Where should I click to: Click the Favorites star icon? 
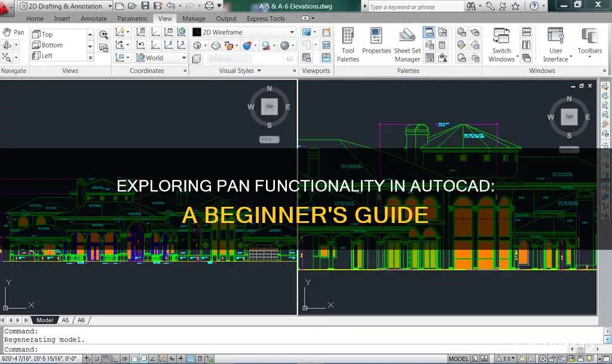516,6
